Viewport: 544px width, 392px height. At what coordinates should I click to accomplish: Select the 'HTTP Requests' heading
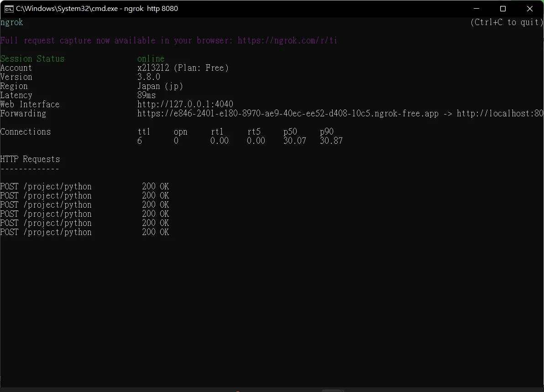(x=30, y=159)
